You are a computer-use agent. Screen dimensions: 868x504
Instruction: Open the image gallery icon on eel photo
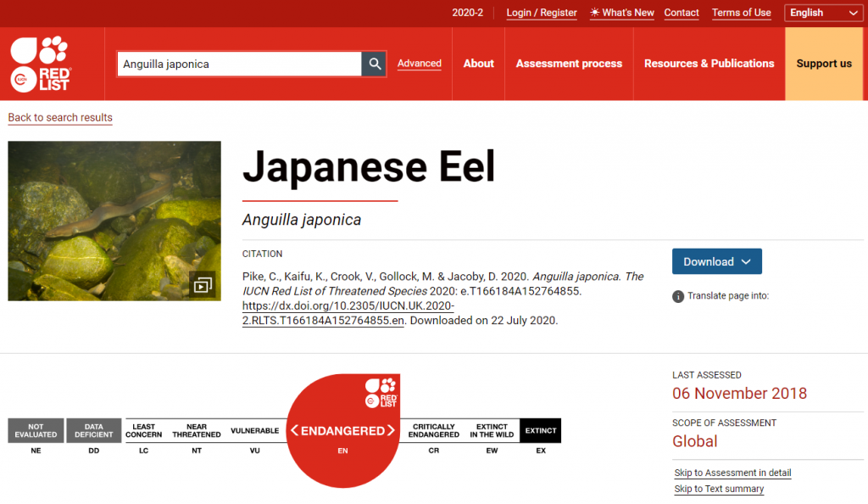[202, 285]
